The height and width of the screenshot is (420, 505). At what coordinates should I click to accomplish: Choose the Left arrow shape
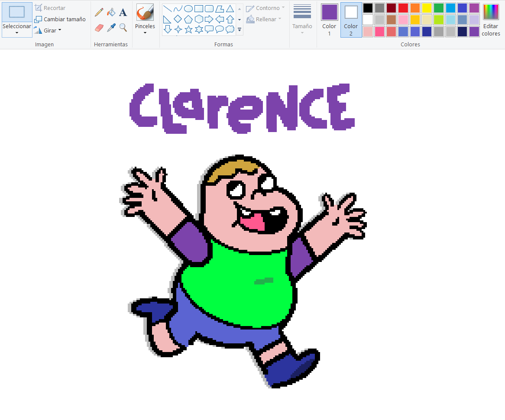point(220,19)
